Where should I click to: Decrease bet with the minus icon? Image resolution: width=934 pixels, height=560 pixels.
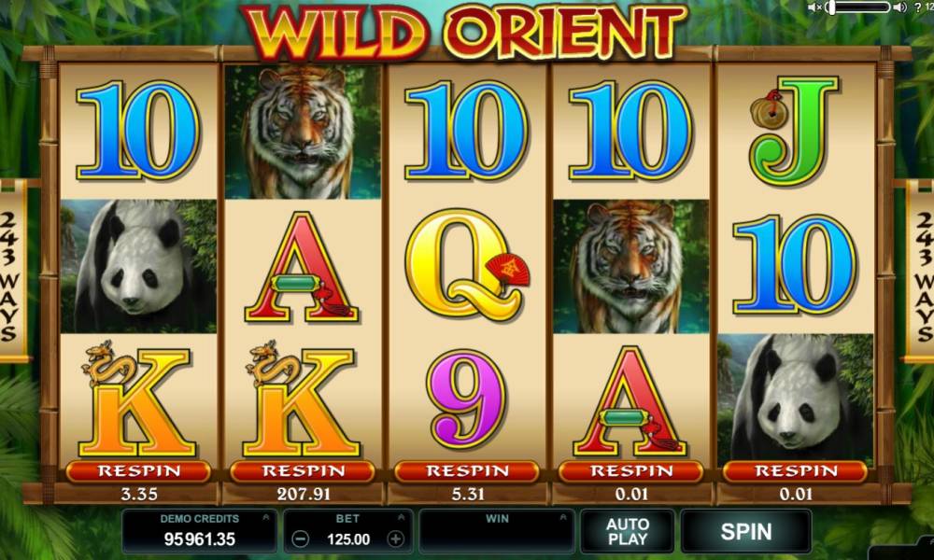tap(300, 539)
